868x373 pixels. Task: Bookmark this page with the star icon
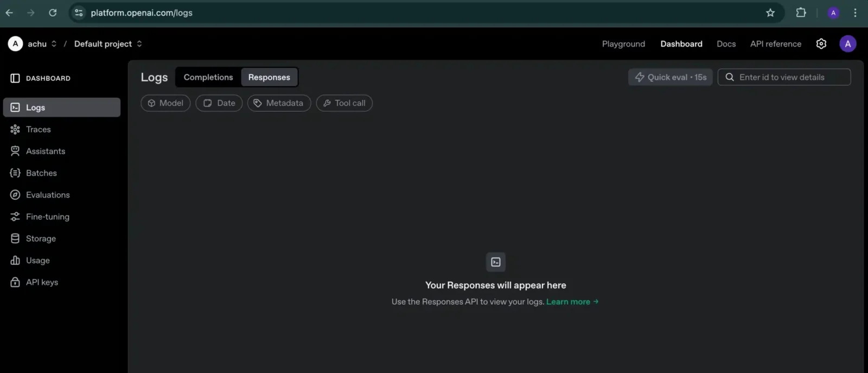pyautogui.click(x=770, y=12)
